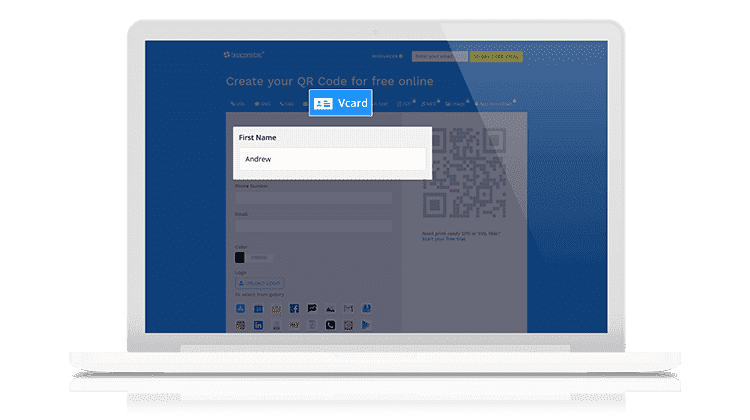Screen dimensions: 750x420
Task: Open the App download QR type tab
Action: tap(494, 104)
